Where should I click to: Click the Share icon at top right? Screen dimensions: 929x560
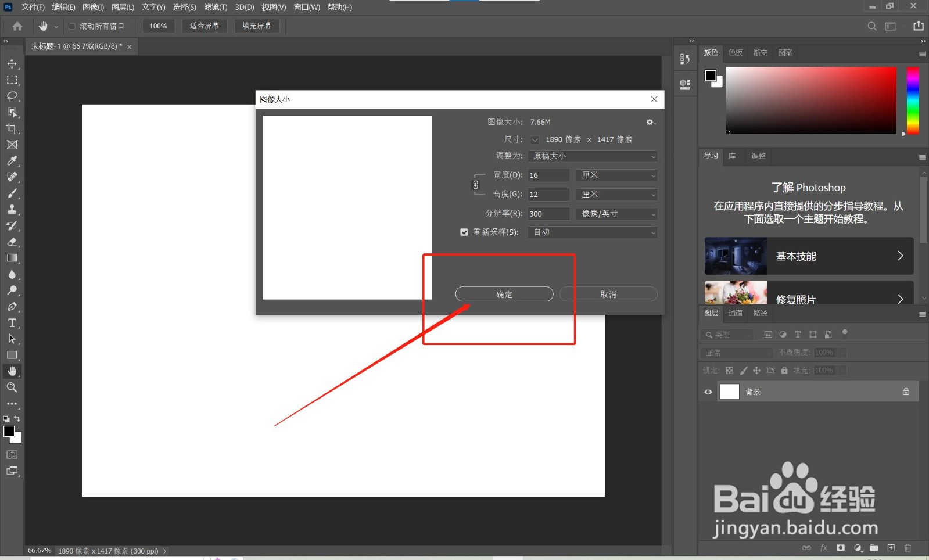click(919, 26)
